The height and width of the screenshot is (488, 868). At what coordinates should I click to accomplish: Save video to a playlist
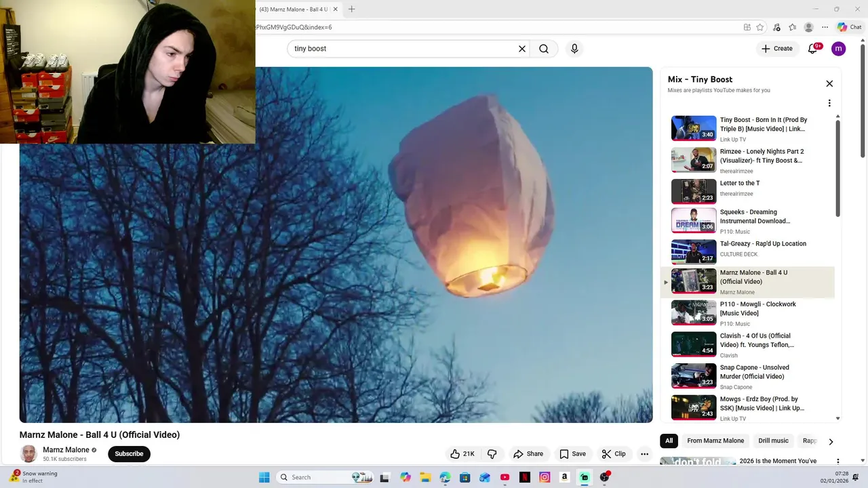coord(572,454)
